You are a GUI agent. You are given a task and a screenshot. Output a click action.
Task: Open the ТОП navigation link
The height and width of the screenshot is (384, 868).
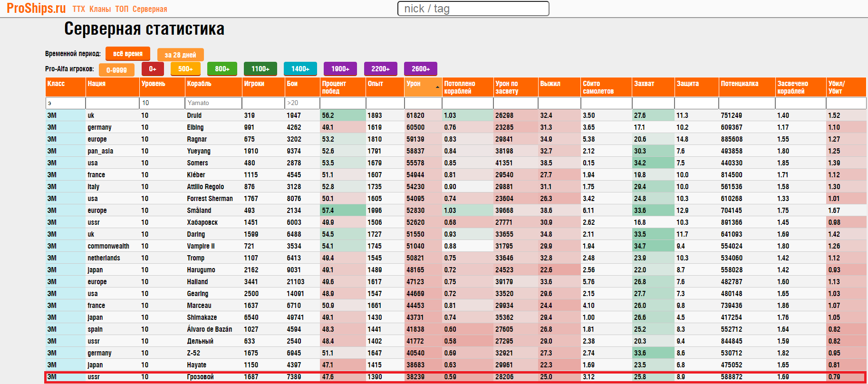pos(122,9)
